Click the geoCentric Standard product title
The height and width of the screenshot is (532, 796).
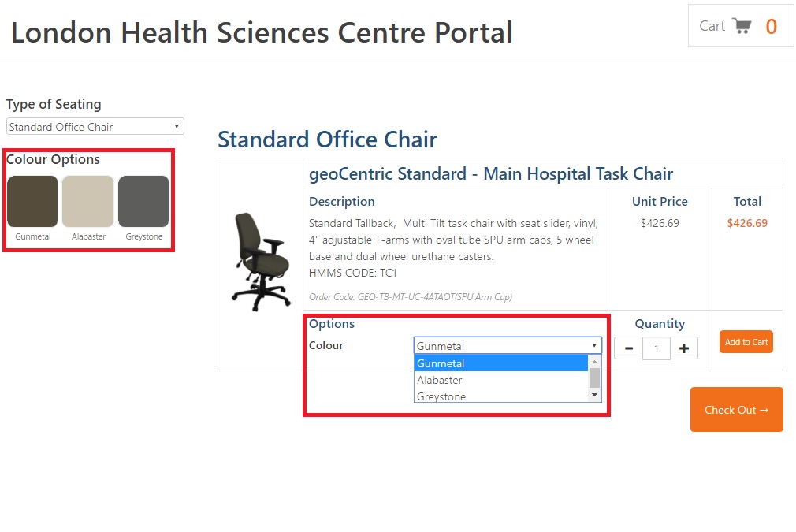pos(491,173)
